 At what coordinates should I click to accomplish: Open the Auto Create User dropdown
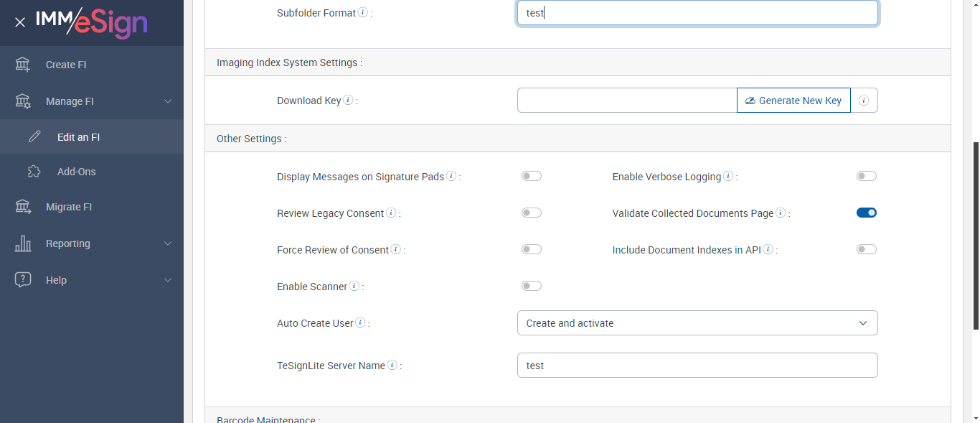pos(697,323)
